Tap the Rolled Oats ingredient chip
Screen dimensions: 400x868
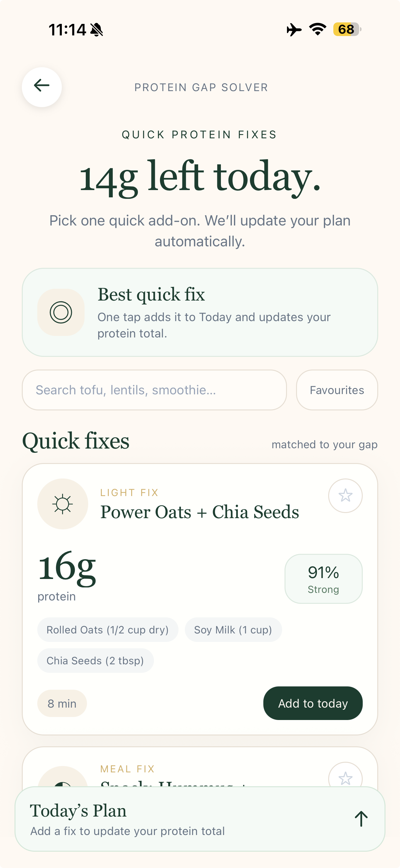pos(108,630)
